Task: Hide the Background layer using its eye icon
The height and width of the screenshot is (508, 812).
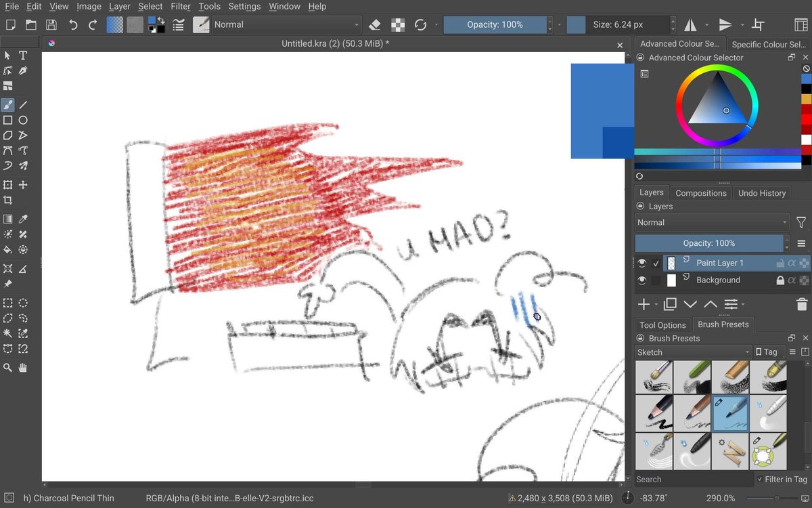Action: pyautogui.click(x=642, y=280)
